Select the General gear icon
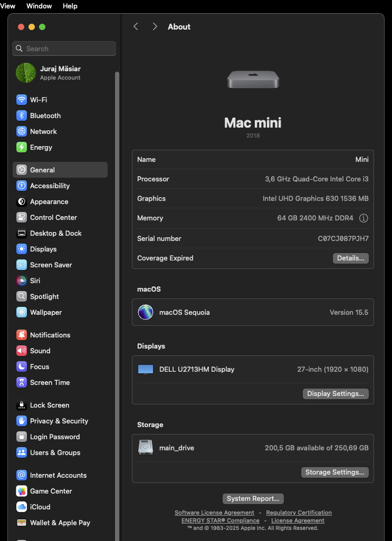The image size is (392, 541). (x=22, y=170)
